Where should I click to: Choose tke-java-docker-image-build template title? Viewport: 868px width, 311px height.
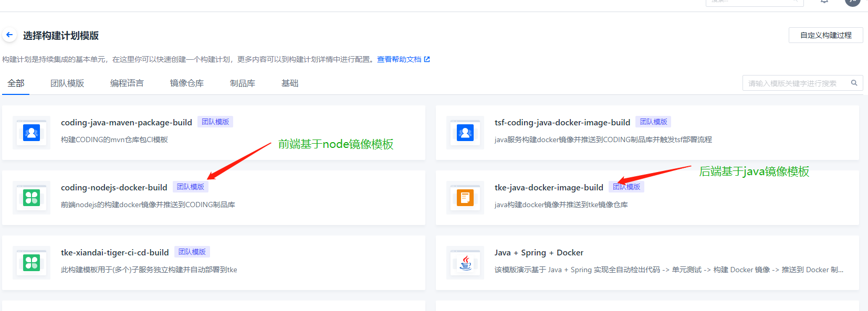pos(549,187)
